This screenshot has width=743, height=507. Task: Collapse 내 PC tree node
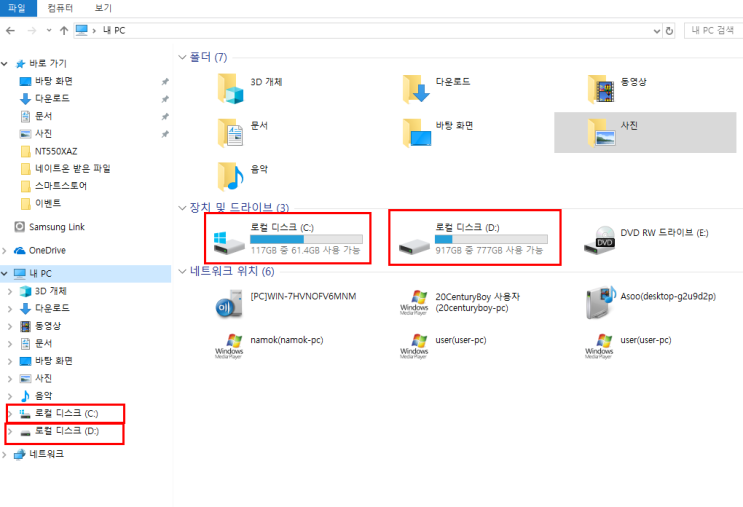5,273
